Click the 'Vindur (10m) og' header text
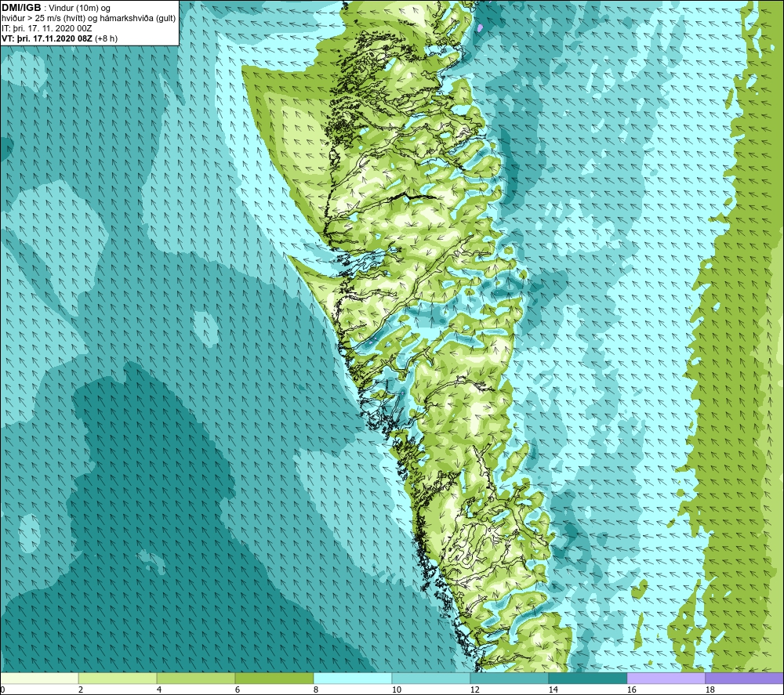Image resolution: width=784 pixels, height=695 pixels. (x=80, y=9)
